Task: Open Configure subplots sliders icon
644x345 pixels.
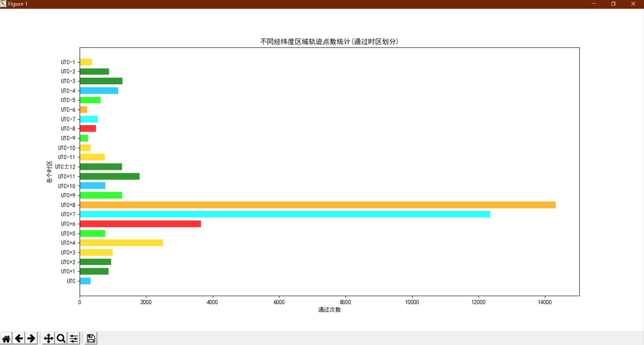Action: (74, 338)
